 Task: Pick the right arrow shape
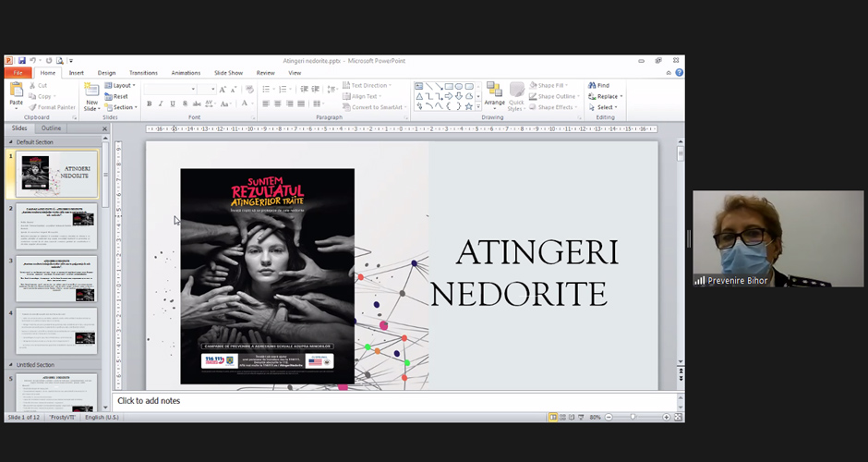tap(449, 96)
